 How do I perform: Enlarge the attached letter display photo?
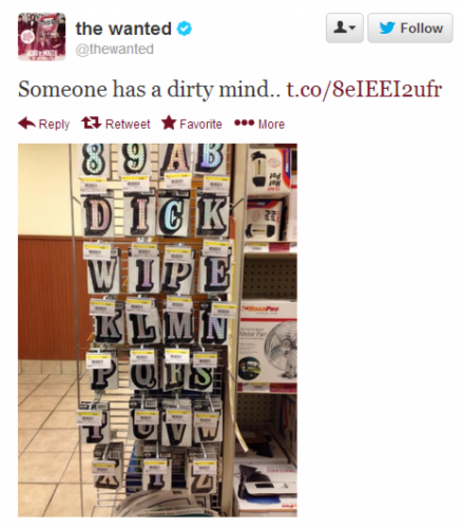[158, 330]
